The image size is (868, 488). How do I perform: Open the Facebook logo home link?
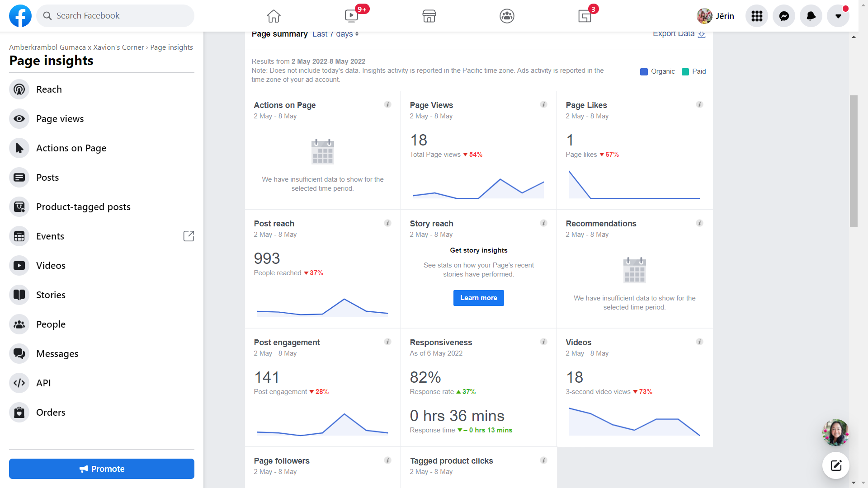tap(20, 16)
